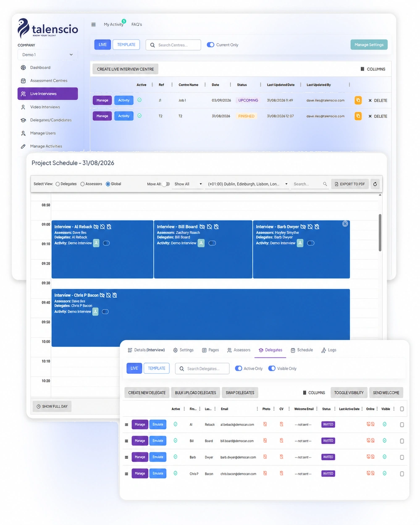420x525 pixels.
Task: Open the Demo 1 company dropdown
Action: coord(47,55)
